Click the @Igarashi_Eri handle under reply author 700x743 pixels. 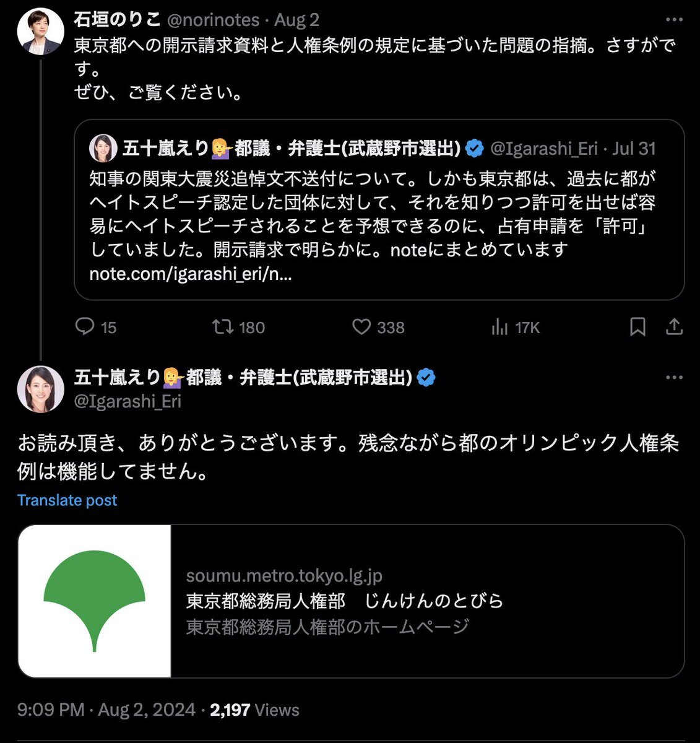pos(127,401)
